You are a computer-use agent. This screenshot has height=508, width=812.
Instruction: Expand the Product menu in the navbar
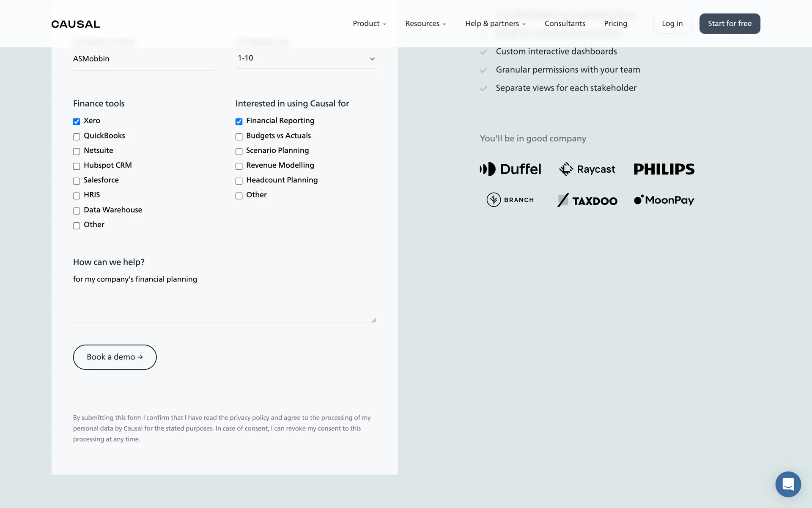pos(369,24)
